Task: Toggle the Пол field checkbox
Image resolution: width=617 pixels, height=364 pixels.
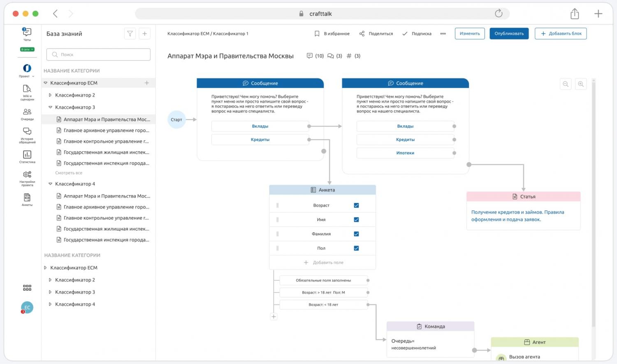Action: (x=356, y=248)
